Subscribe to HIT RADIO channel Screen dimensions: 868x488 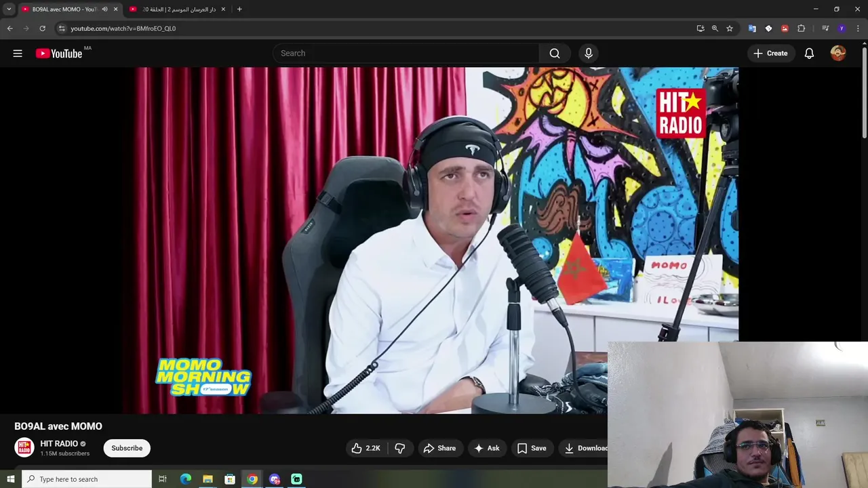[x=127, y=448]
